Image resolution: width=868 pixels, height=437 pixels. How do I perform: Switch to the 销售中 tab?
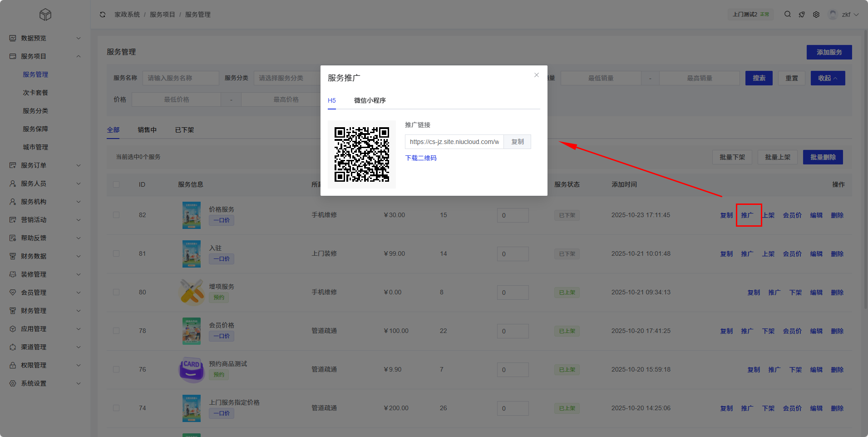[147, 130]
